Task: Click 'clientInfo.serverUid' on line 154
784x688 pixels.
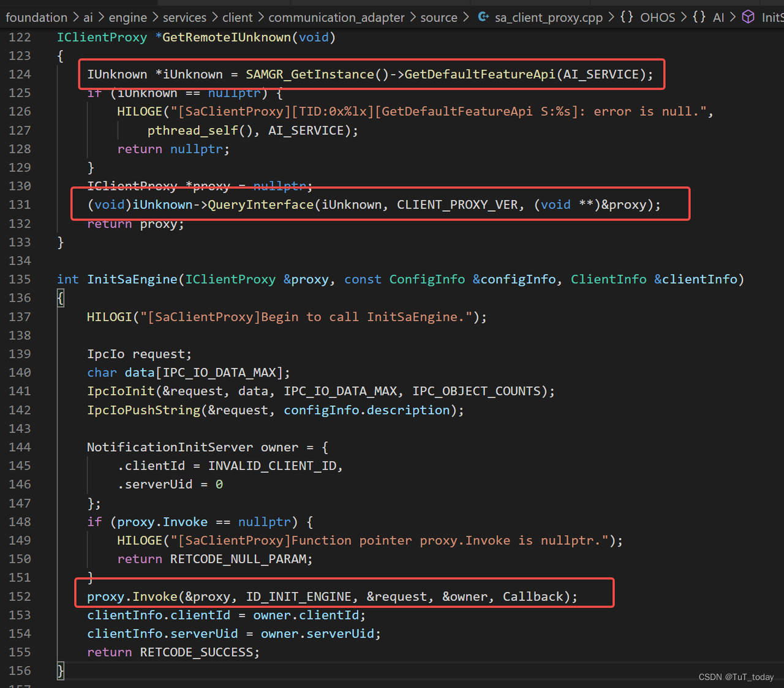Action: tap(162, 634)
